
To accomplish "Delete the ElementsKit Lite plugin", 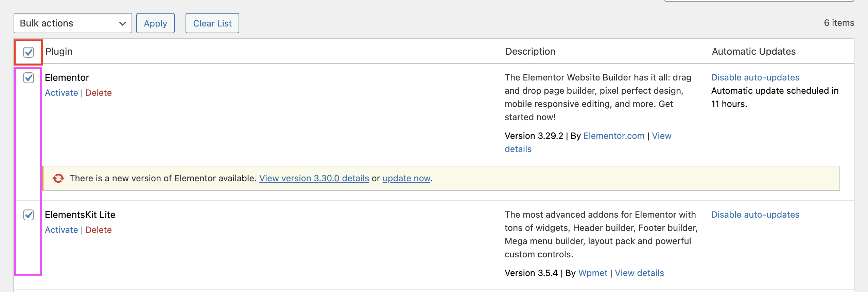I will tap(98, 230).
